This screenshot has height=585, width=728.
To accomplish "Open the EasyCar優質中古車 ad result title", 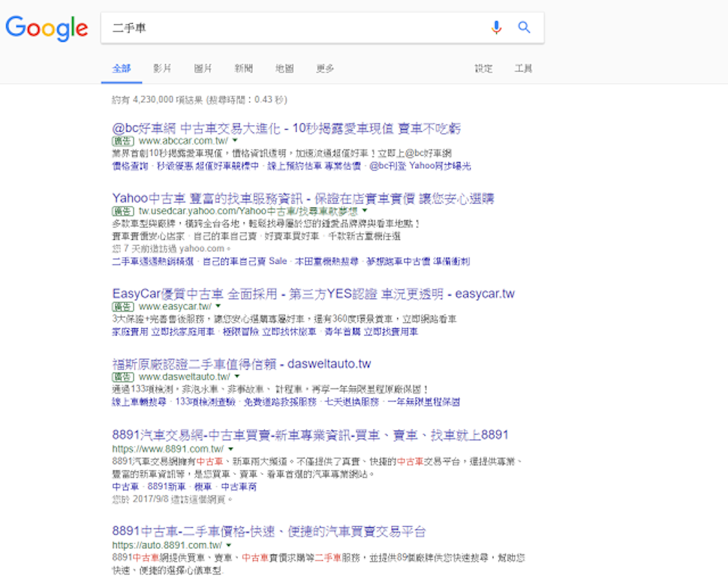I will 313,294.
